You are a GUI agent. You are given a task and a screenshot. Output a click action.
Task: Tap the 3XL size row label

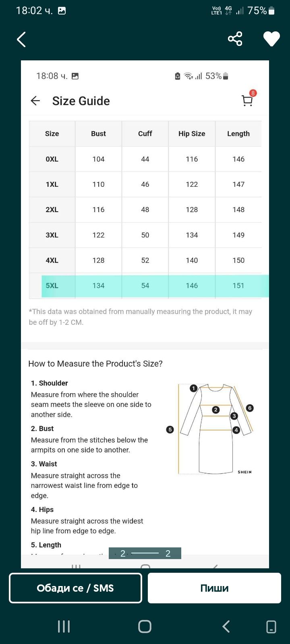[x=52, y=235]
